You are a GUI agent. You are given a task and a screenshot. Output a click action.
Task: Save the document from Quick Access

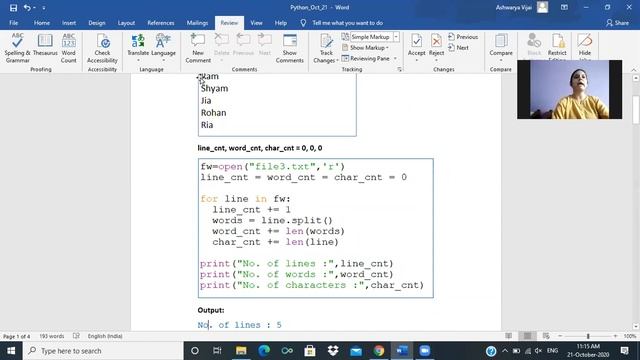coord(13,7)
